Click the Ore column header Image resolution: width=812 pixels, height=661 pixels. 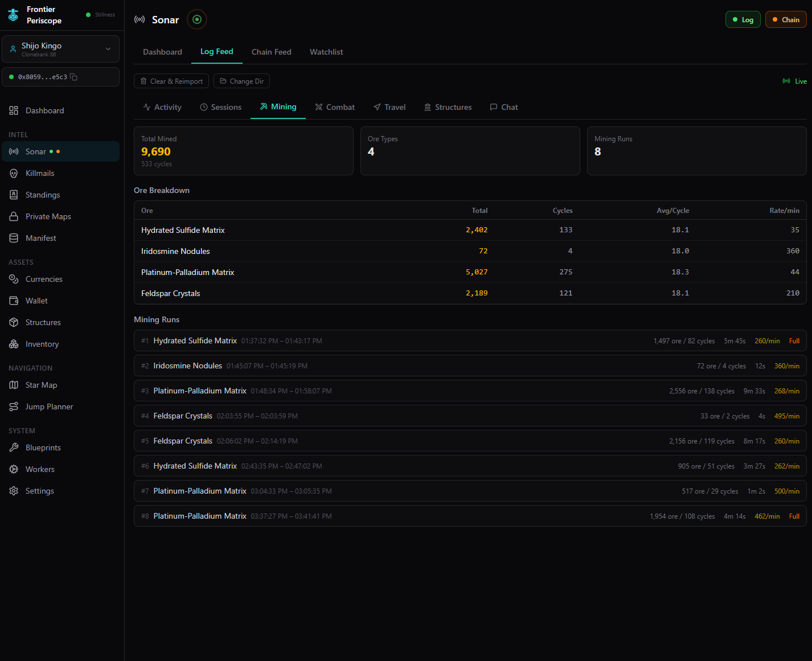point(147,211)
